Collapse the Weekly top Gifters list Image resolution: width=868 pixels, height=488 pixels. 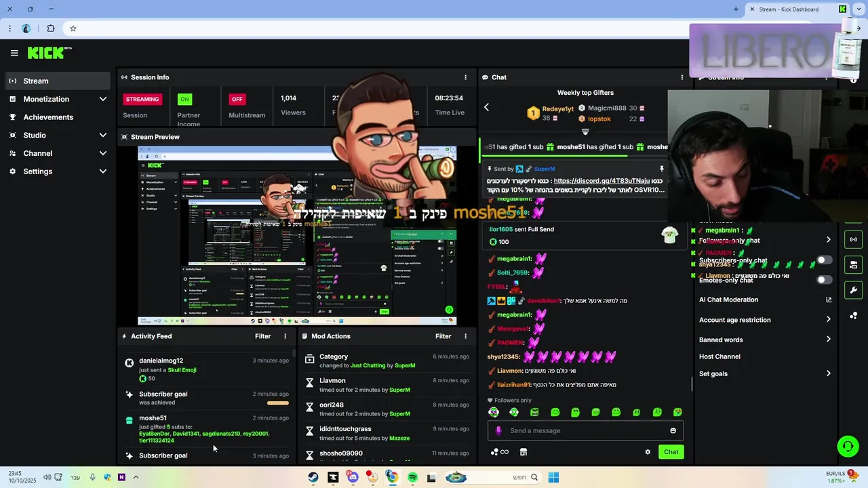pyautogui.click(x=585, y=131)
